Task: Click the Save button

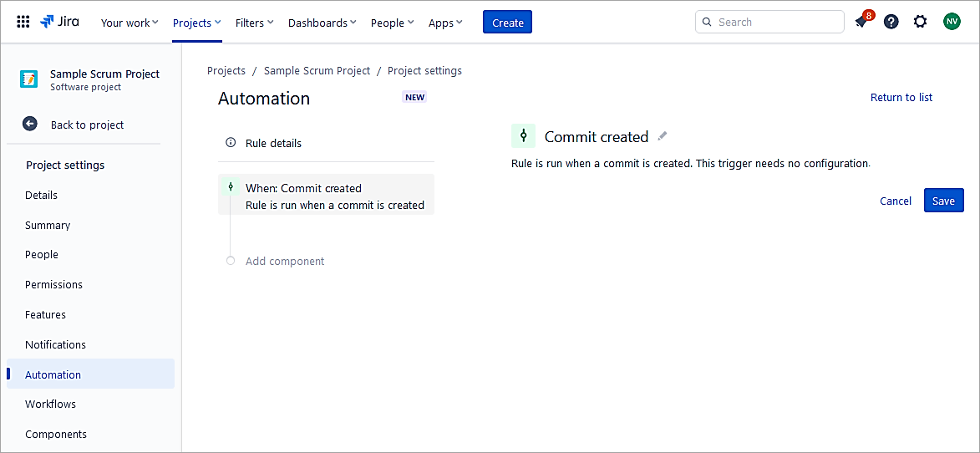Action: click(x=943, y=201)
